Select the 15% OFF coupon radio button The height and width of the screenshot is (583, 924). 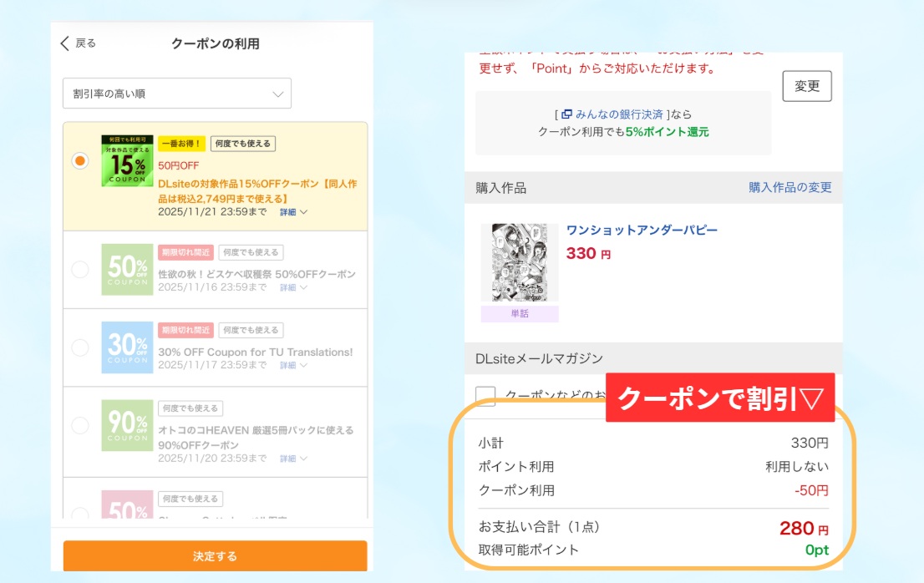tap(80, 160)
